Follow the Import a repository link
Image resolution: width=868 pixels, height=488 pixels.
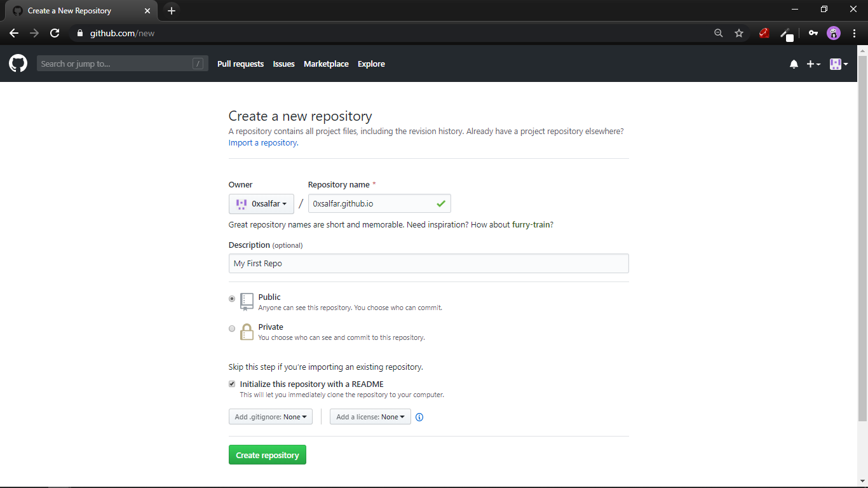[262, 143]
